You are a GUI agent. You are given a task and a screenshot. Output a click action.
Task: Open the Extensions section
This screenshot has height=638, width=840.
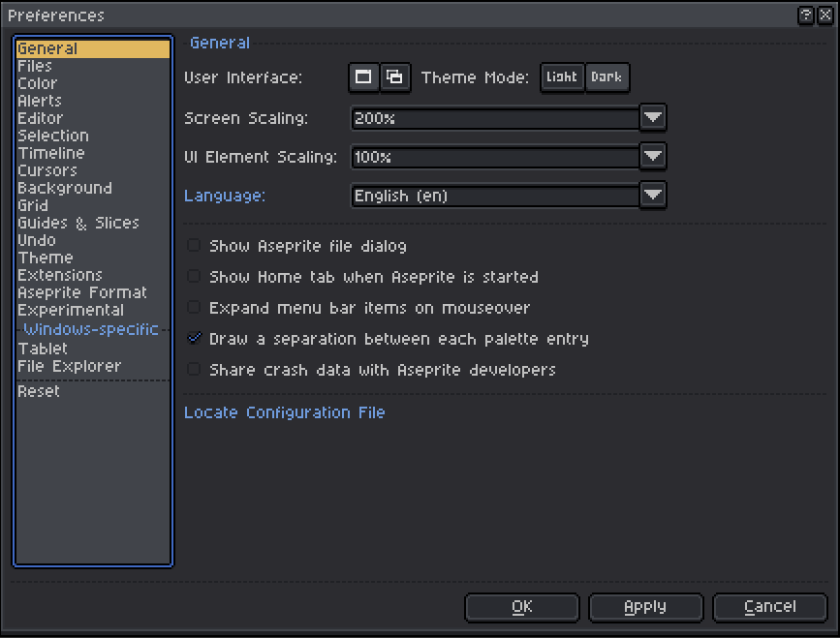[x=93, y=275]
